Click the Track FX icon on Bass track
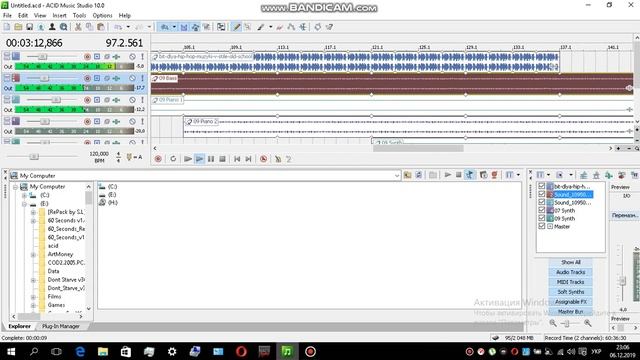Screen dimensions: 640x360 116,78
